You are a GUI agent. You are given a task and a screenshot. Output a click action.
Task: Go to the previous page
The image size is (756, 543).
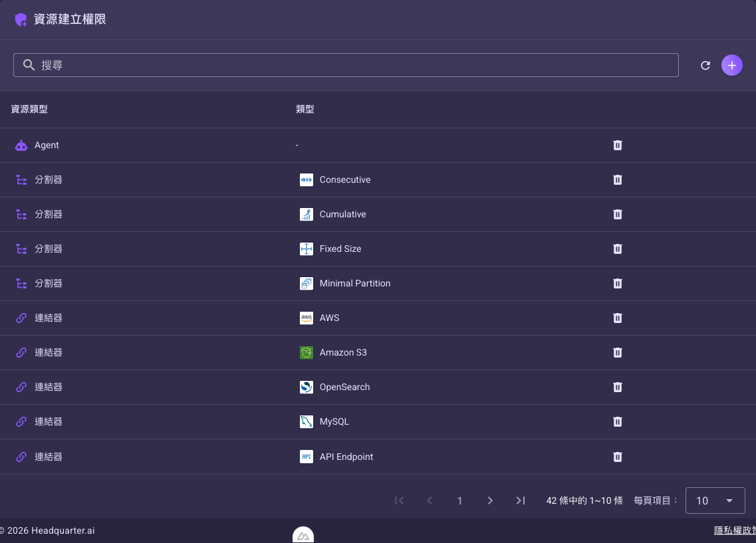tap(430, 500)
